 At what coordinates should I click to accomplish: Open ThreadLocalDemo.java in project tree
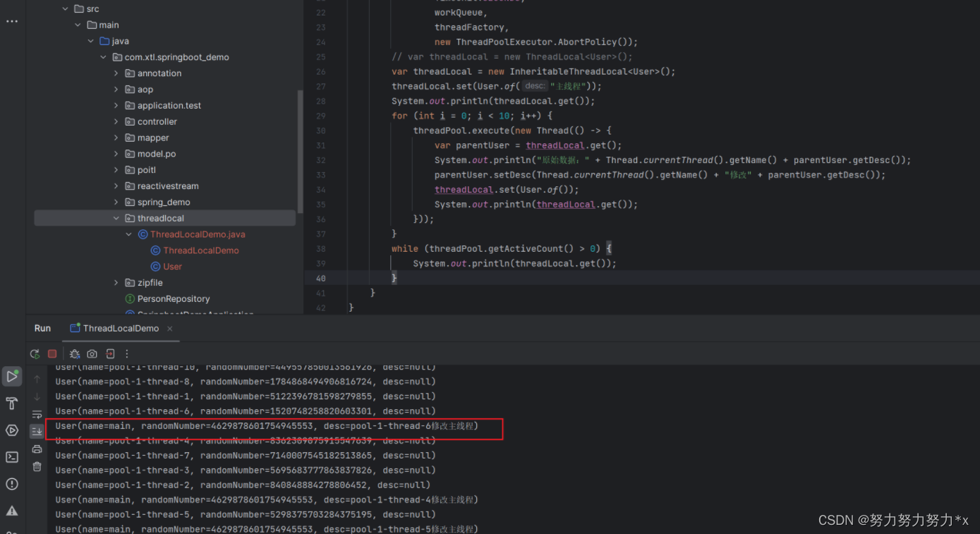[198, 234]
